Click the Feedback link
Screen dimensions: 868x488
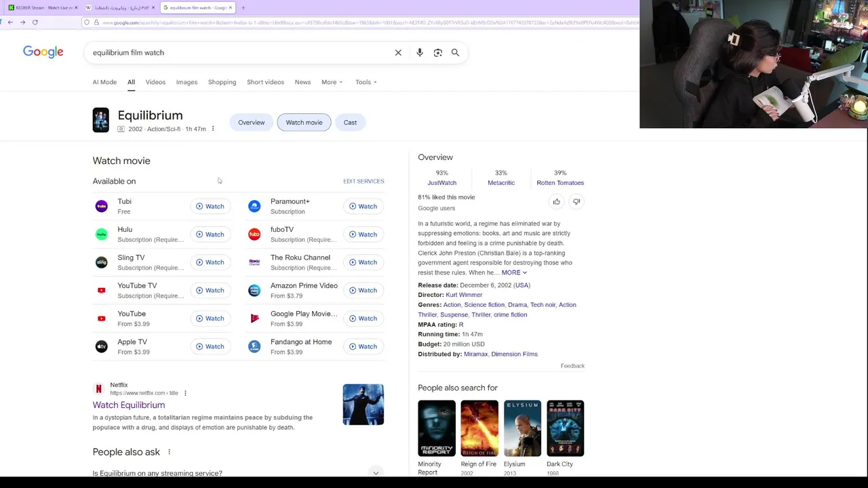tap(572, 366)
